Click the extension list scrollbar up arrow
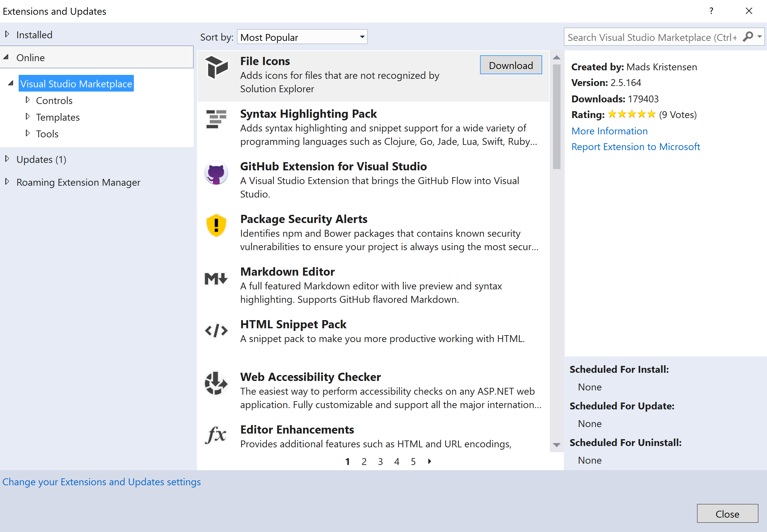Viewport: 767px width, 532px height. pyautogui.click(x=556, y=57)
